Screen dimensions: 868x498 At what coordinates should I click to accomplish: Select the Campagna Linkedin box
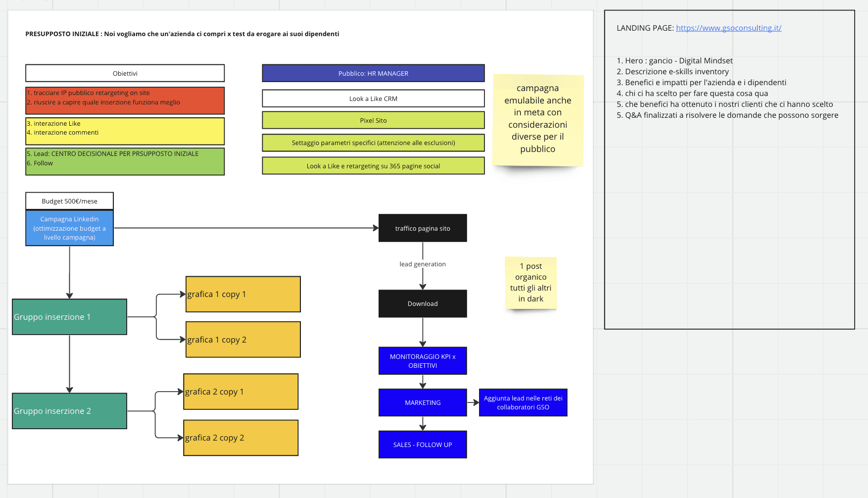click(69, 228)
